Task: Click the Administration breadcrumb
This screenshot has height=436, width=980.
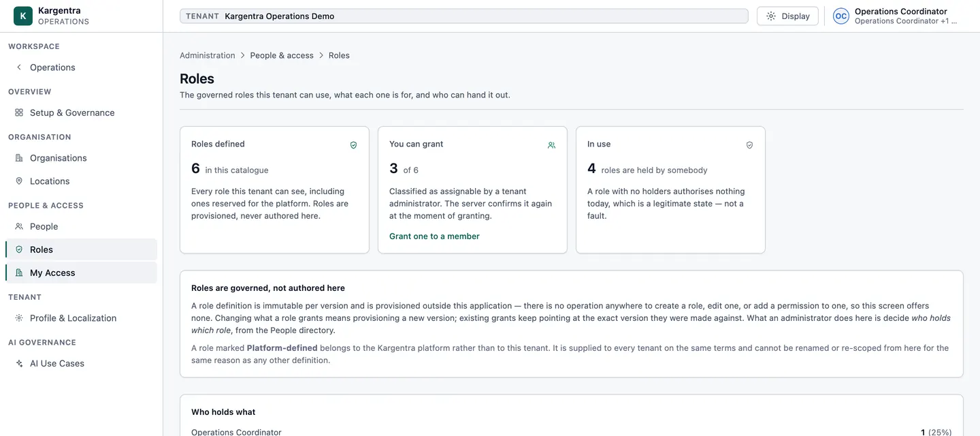Action: pyautogui.click(x=208, y=55)
